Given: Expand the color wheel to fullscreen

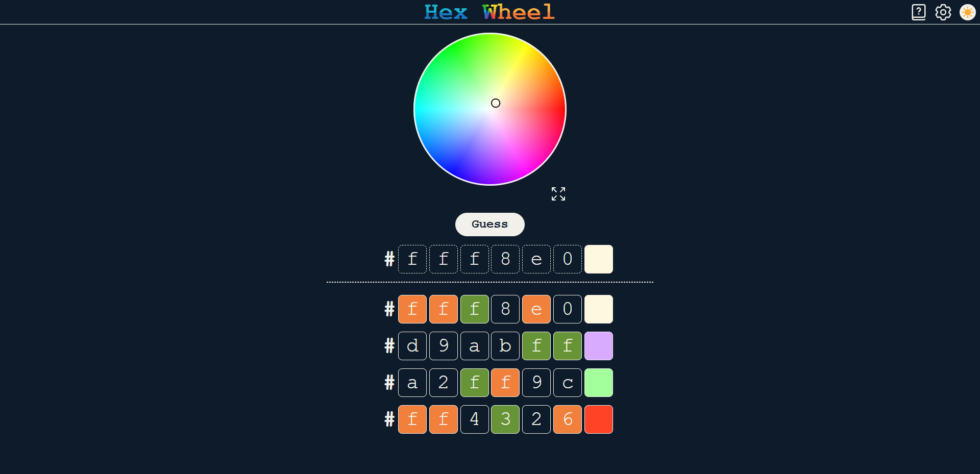Looking at the screenshot, I should click(x=558, y=194).
